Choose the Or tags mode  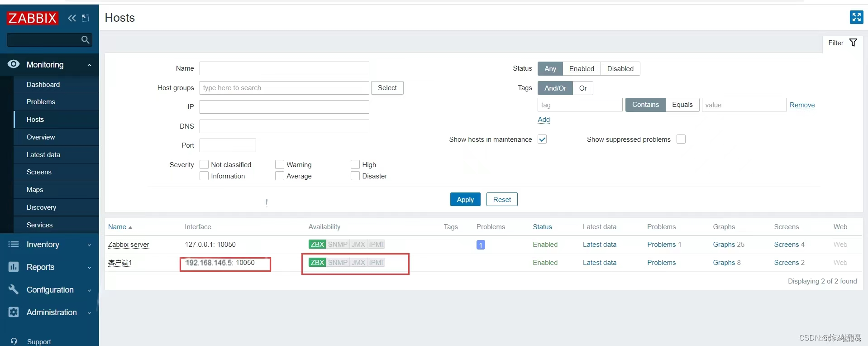click(x=583, y=88)
